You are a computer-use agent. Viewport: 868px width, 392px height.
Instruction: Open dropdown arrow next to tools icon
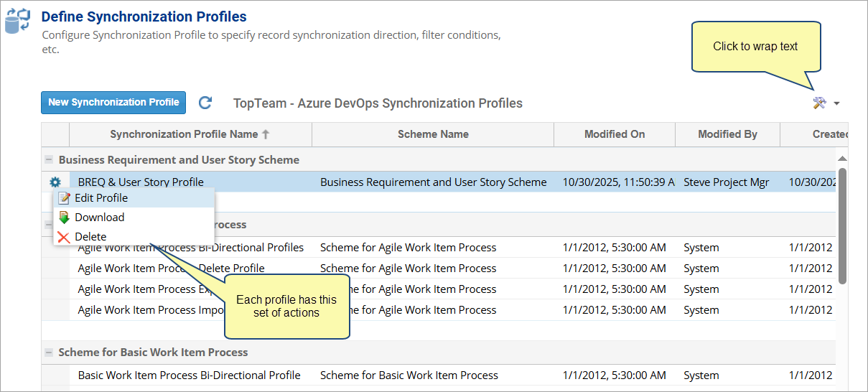pyautogui.click(x=837, y=104)
